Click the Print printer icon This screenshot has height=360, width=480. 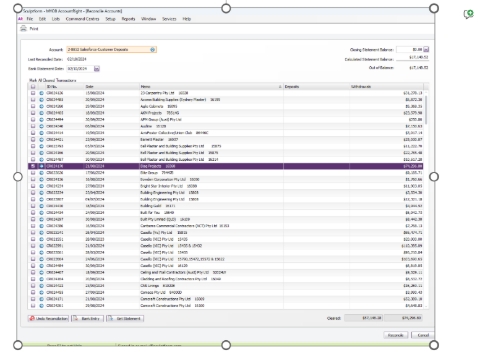point(23,29)
